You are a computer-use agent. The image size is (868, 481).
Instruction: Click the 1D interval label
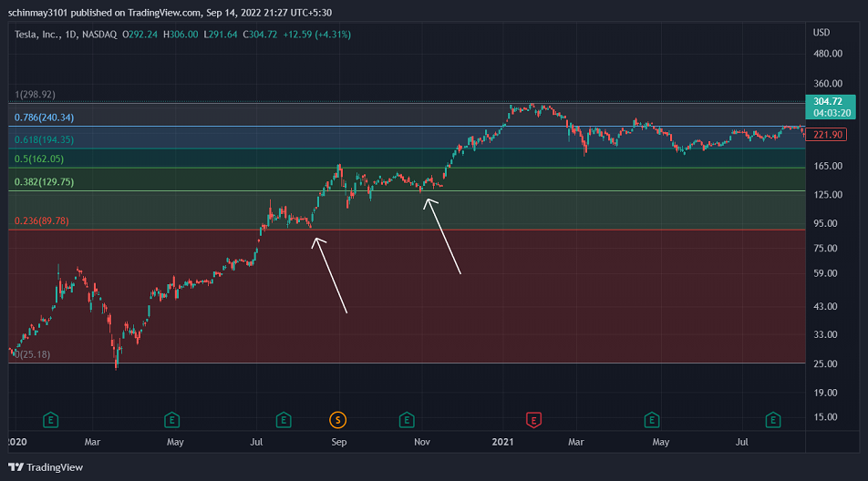[x=70, y=35]
